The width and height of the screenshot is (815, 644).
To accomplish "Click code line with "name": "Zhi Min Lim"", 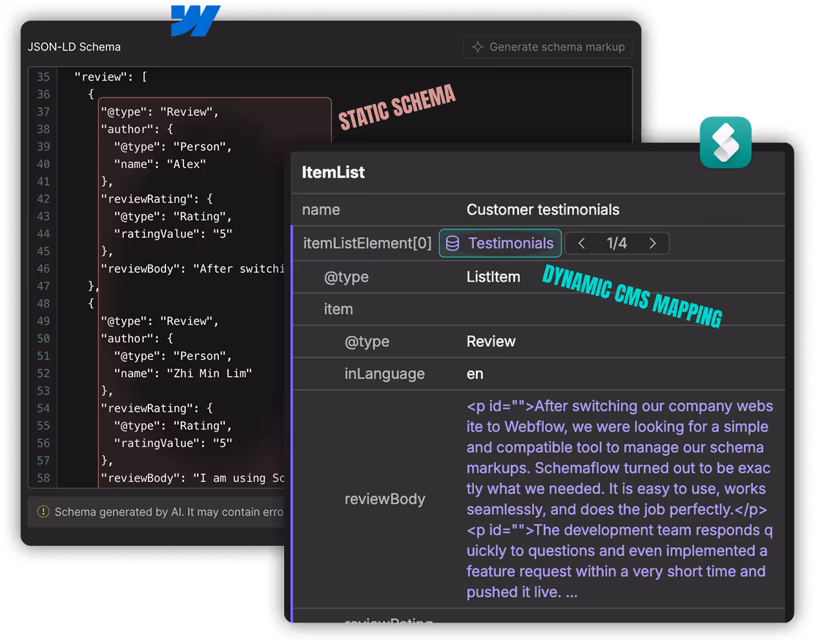I will click(183, 373).
